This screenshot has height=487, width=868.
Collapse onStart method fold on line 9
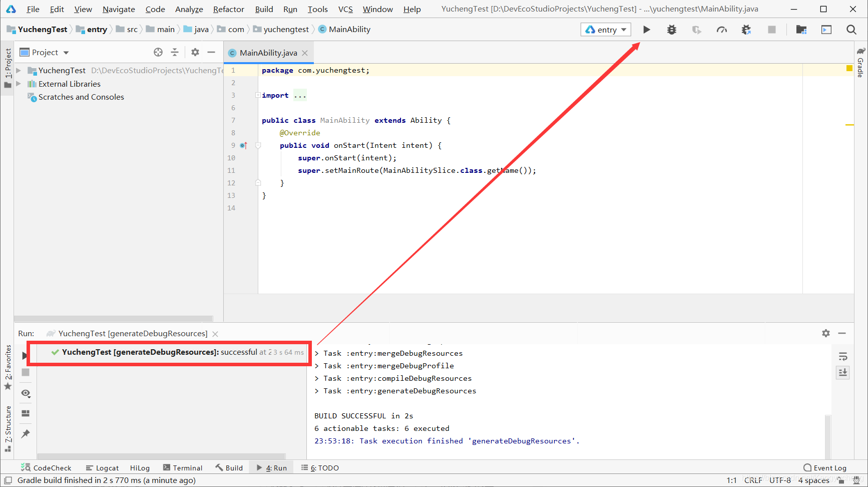coord(258,145)
